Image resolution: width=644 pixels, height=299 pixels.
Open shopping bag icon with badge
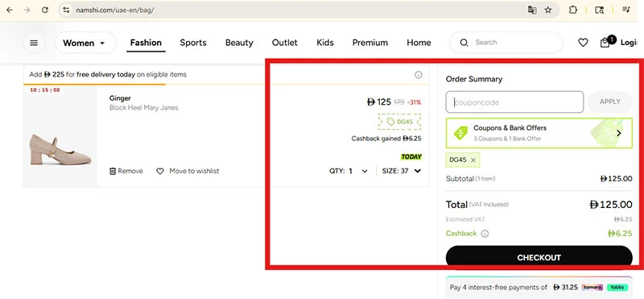606,42
